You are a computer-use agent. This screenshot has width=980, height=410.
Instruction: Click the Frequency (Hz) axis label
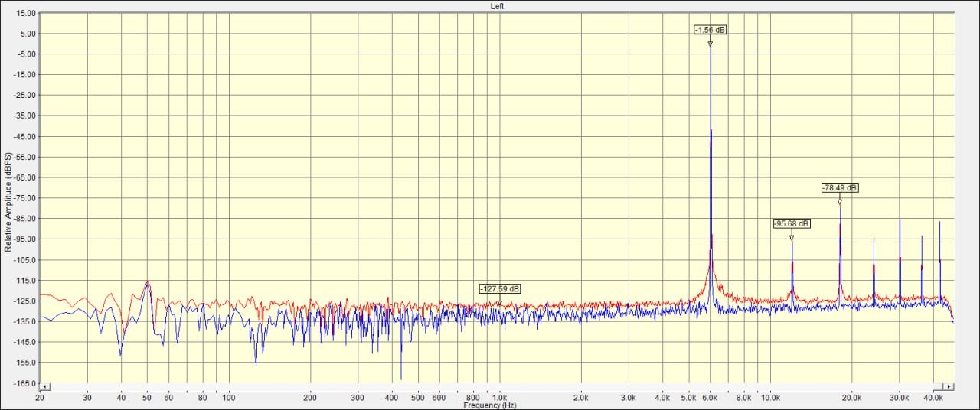tap(489, 405)
